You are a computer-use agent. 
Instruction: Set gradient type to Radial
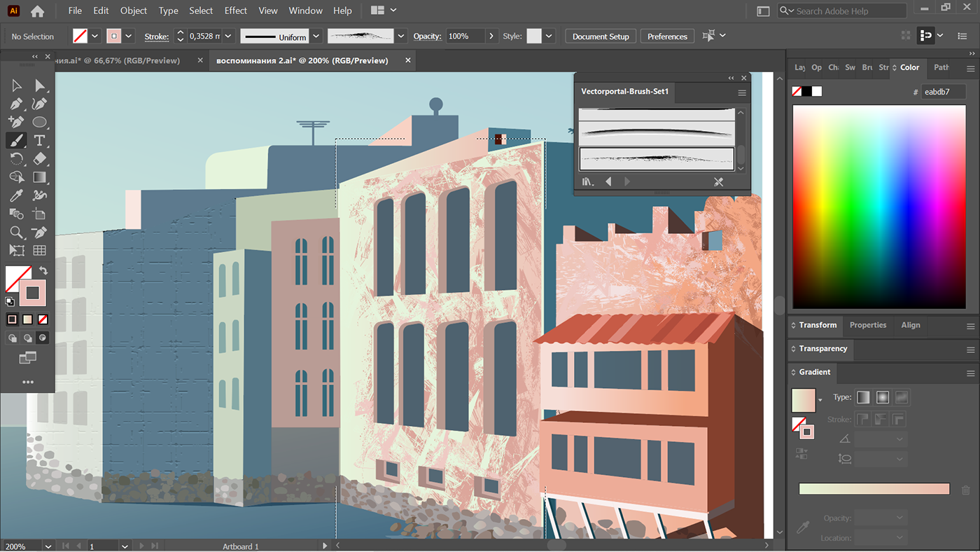(882, 397)
